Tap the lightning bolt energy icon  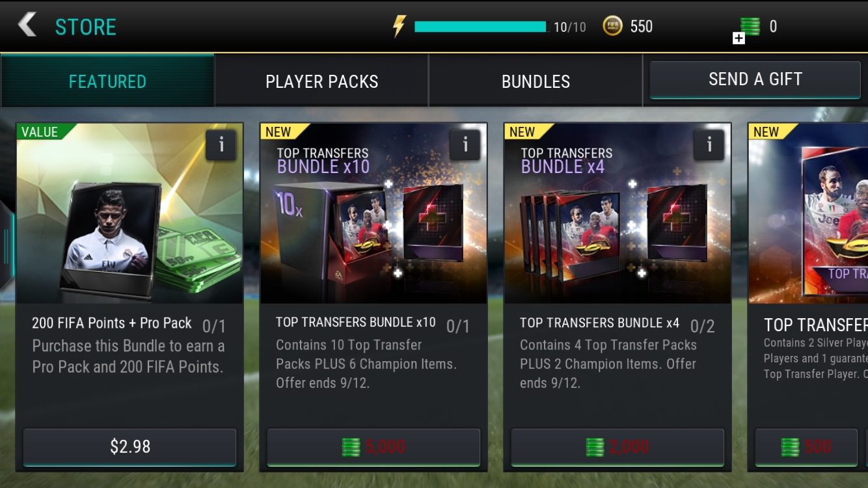pos(398,26)
